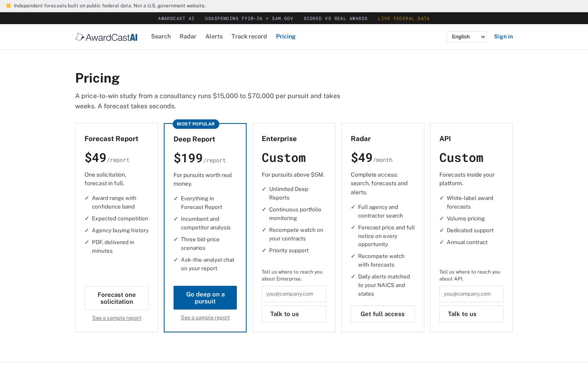Click the 'Volume pricing' feature text

pos(465,218)
